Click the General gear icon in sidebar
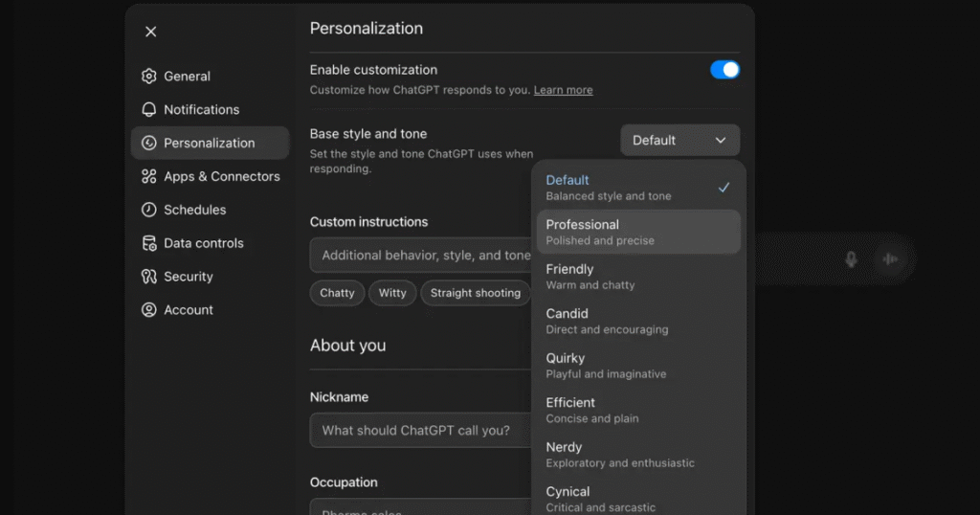 pos(148,77)
